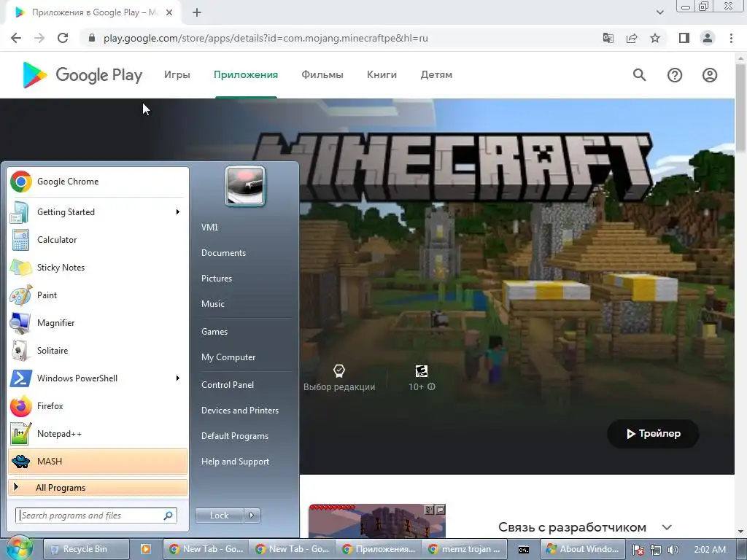Open Devices and Printers

[240, 411]
